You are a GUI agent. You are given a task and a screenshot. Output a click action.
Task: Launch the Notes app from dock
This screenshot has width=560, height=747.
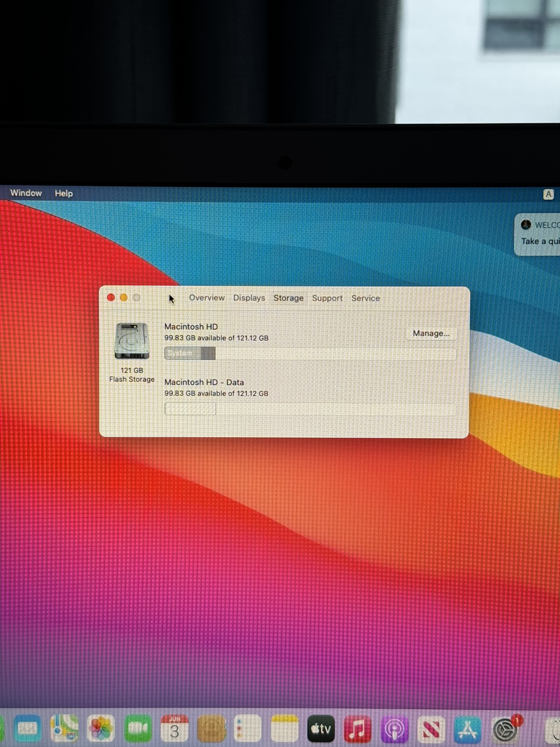coord(284,728)
